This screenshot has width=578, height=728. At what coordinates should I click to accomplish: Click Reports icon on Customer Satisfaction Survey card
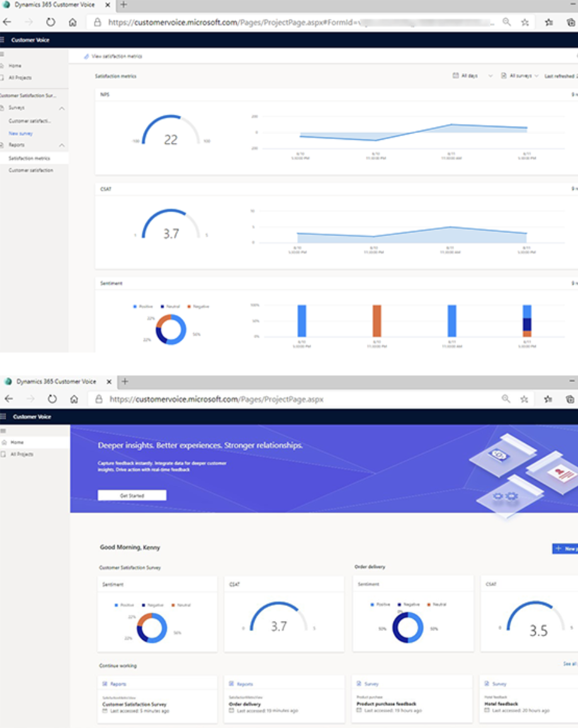[x=105, y=684]
